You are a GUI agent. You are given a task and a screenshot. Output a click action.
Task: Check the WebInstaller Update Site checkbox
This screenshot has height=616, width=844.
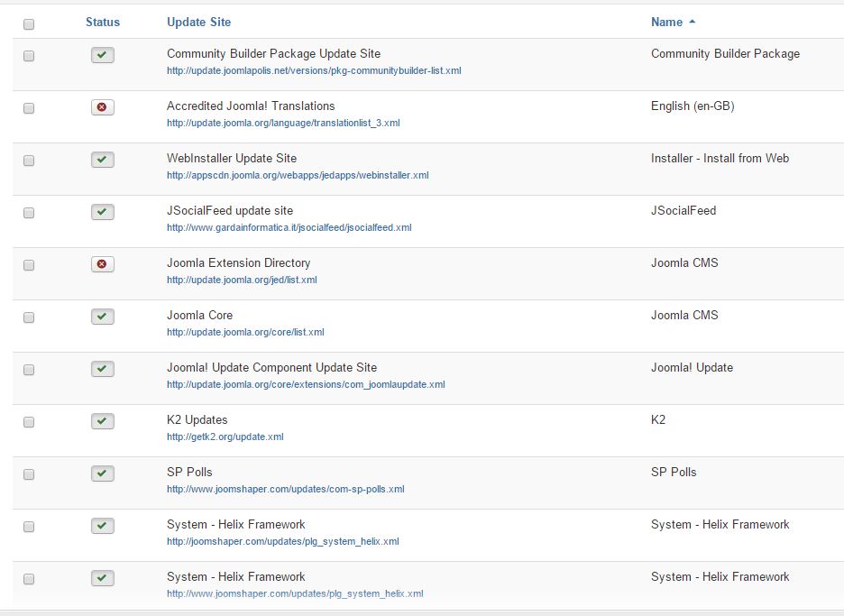click(x=29, y=161)
